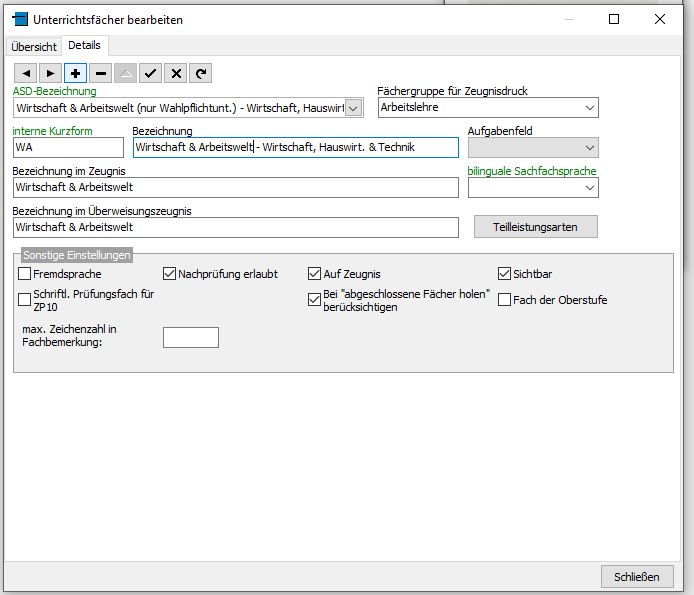The width and height of the screenshot is (694, 595).
Task: Delete the subject with minus icon
Action: click(100, 73)
